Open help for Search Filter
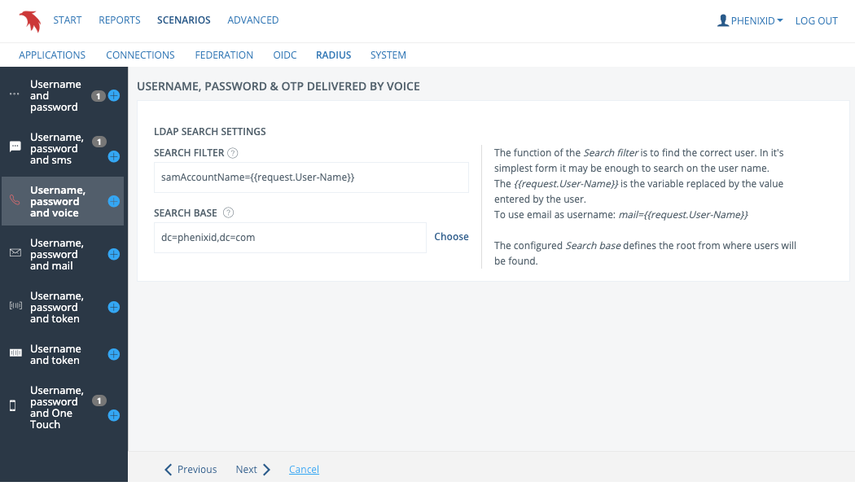The height and width of the screenshot is (486, 855). (233, 153)
